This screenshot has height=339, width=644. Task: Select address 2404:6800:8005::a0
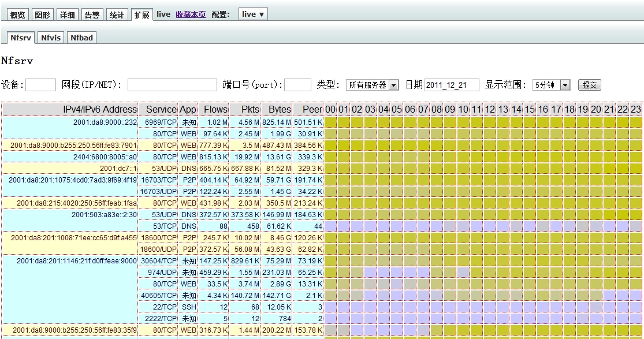pyautogui.click(x=105, y=157)
